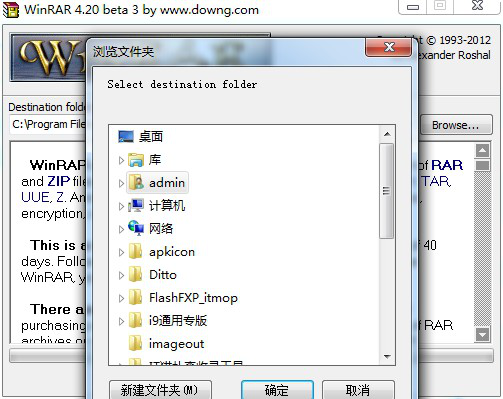Click WinRAR license text scroll down arrow
The height and width of the screenshot is (399, 503).
point(482,334)
